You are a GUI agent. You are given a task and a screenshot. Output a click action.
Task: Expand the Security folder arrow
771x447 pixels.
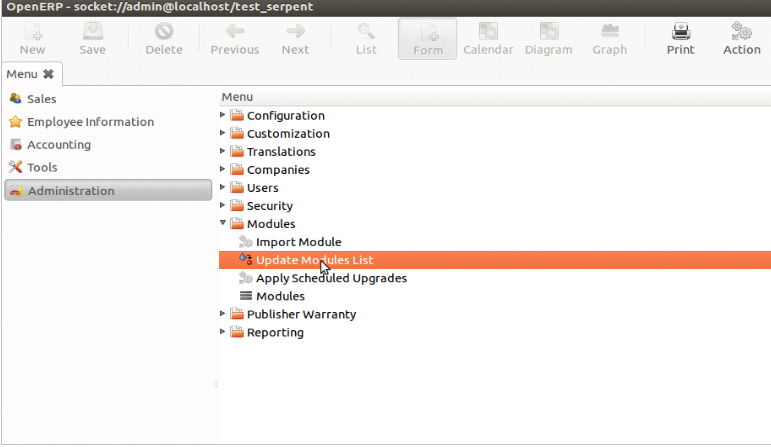tap(223, 205)
